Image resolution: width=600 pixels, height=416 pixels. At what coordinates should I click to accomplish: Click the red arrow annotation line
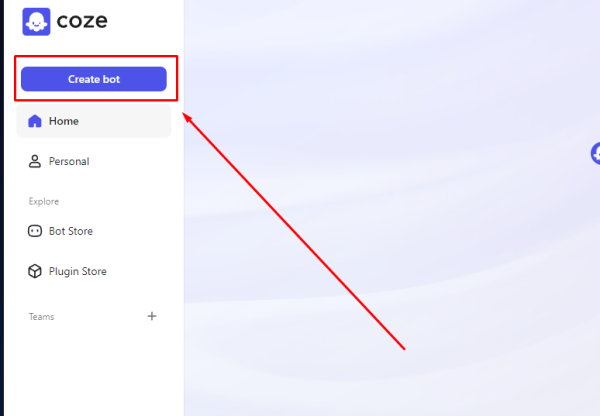(x=293, y=231)
